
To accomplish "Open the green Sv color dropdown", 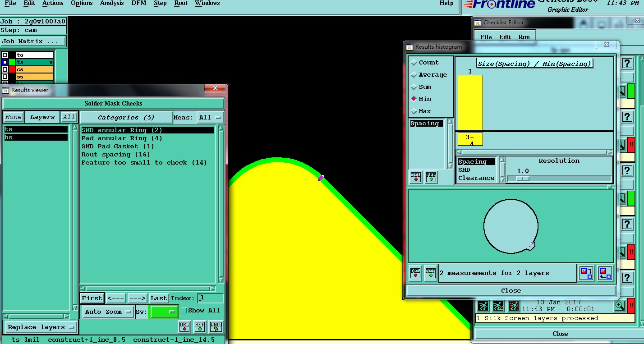I will tap(164, 312).
